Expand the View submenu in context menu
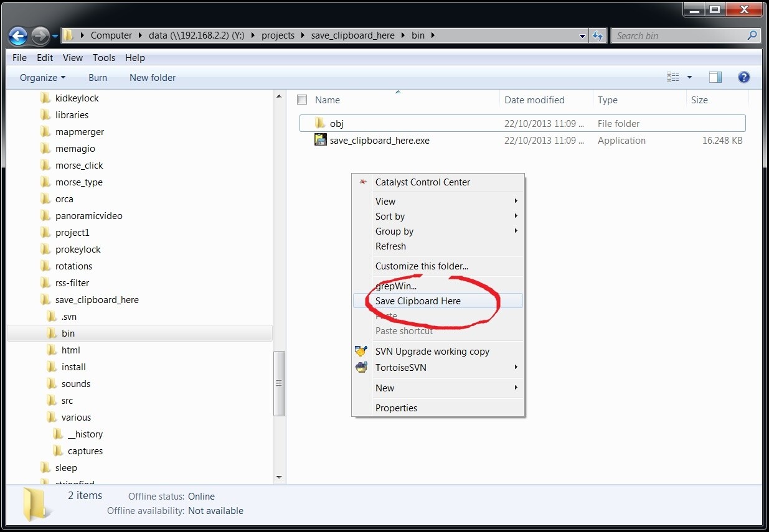 point(438,201)
